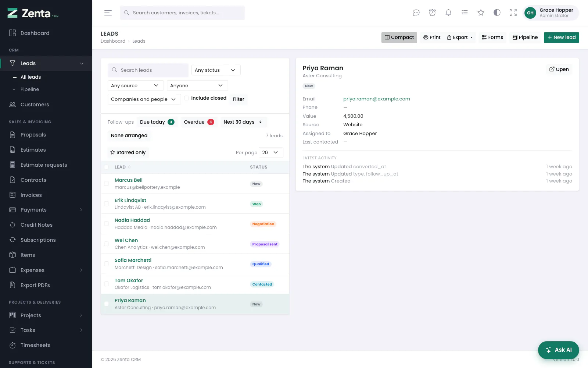Click the New lead button

[561, 38]
